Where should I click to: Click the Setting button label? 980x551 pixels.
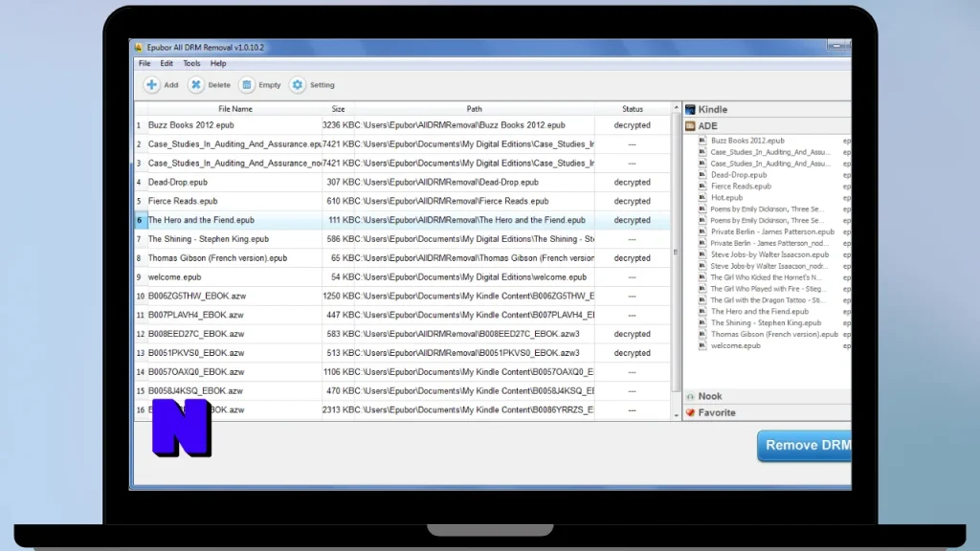[x=323, y=85]
